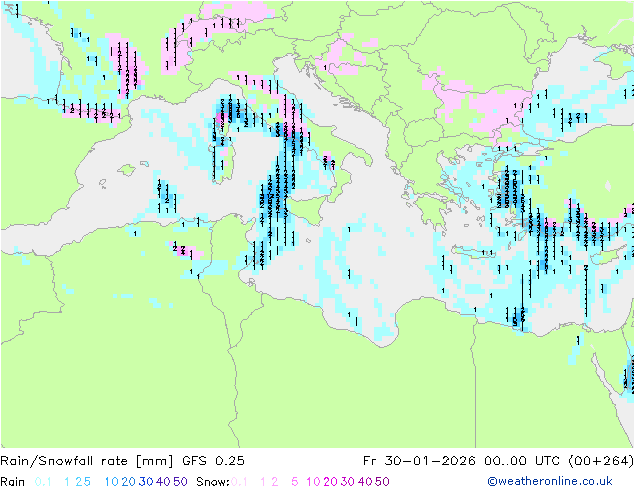This screenshot has height=490, width=634.
Task: Pick the snow legend value 40
Action: (x=365, y=482)
